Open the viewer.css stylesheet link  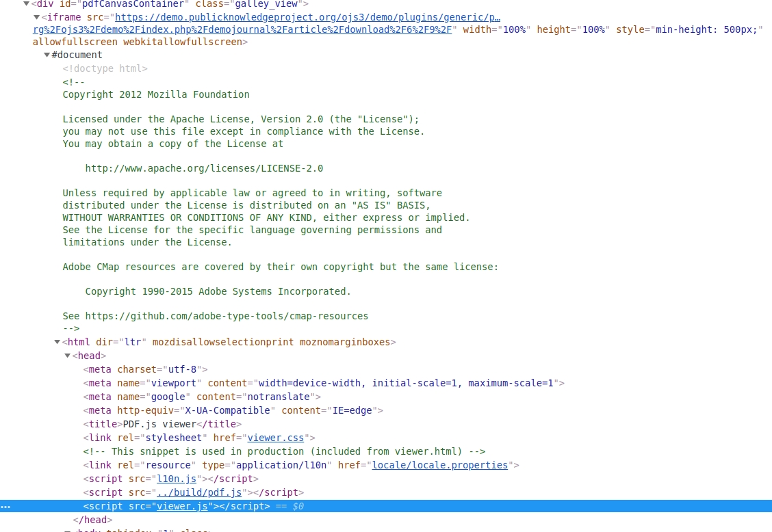[x=275, y=438]
